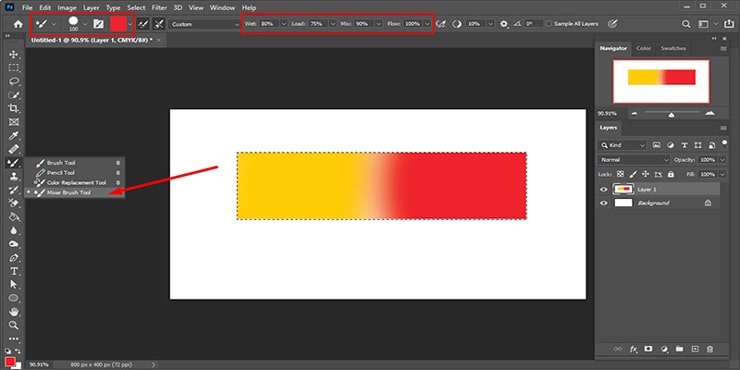
Task: Toggle clean brush after each stroke
Action: (159, 24)
